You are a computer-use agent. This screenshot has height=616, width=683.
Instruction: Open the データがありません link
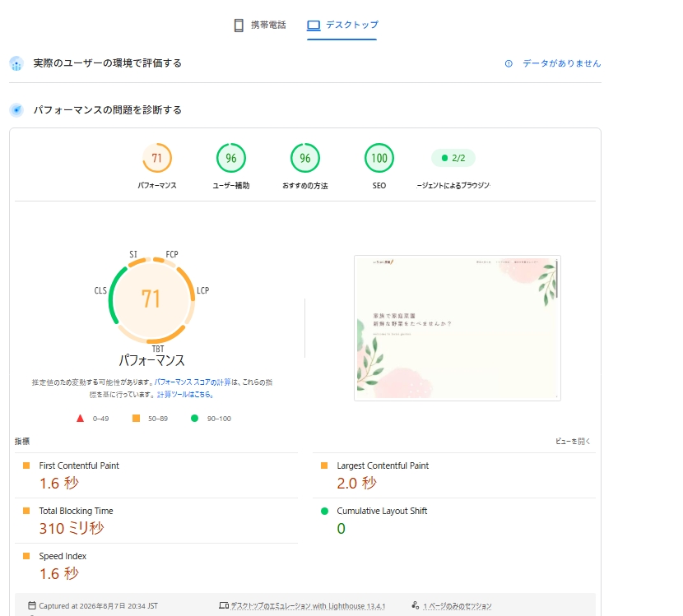click(561, 63)
